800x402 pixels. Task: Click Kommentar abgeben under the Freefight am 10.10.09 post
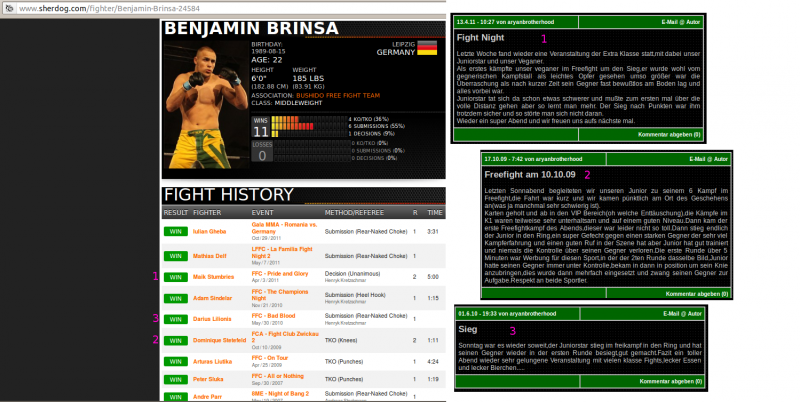(697, 294)
